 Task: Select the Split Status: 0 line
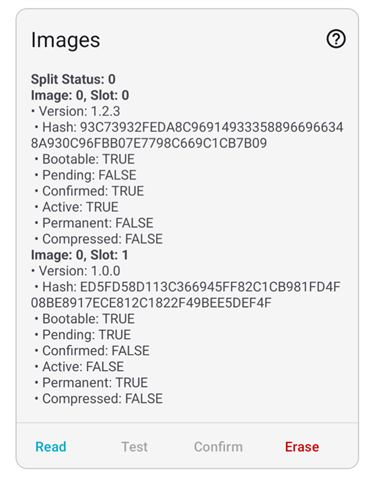73,79
